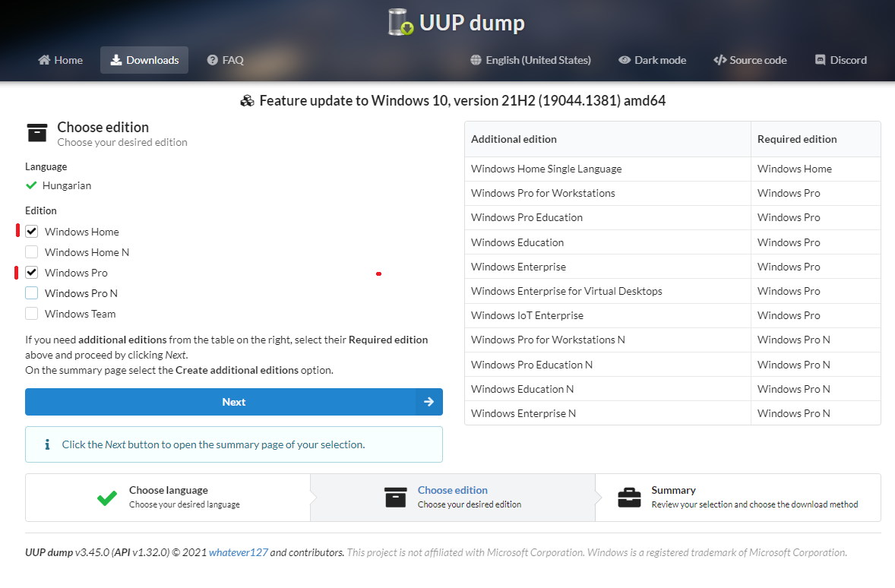
Task: Click the boxes icon beside Feature update title
Action: [247, 101]
